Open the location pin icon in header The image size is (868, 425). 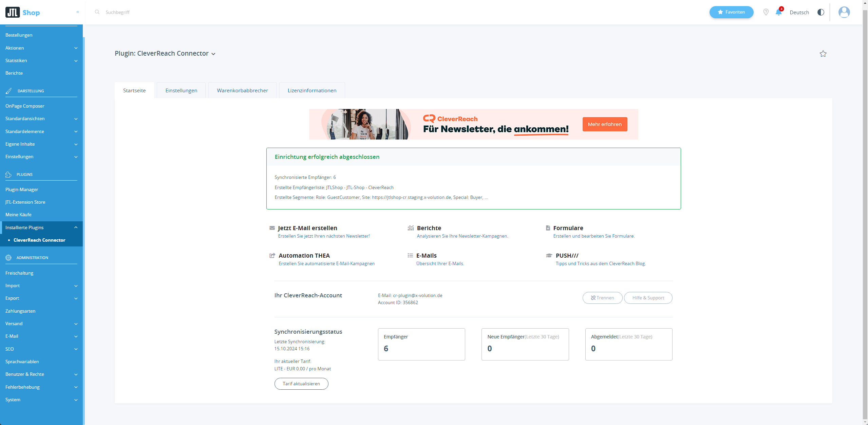[x=766, y=12]
